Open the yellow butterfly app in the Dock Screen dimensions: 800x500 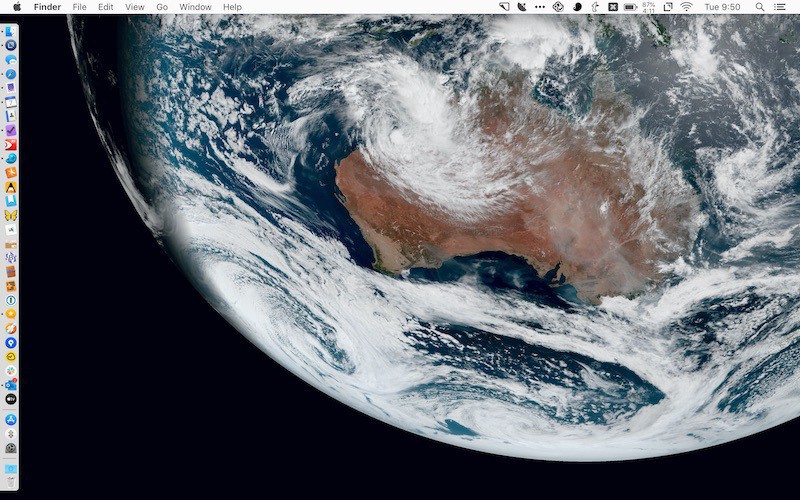[11, 215]
